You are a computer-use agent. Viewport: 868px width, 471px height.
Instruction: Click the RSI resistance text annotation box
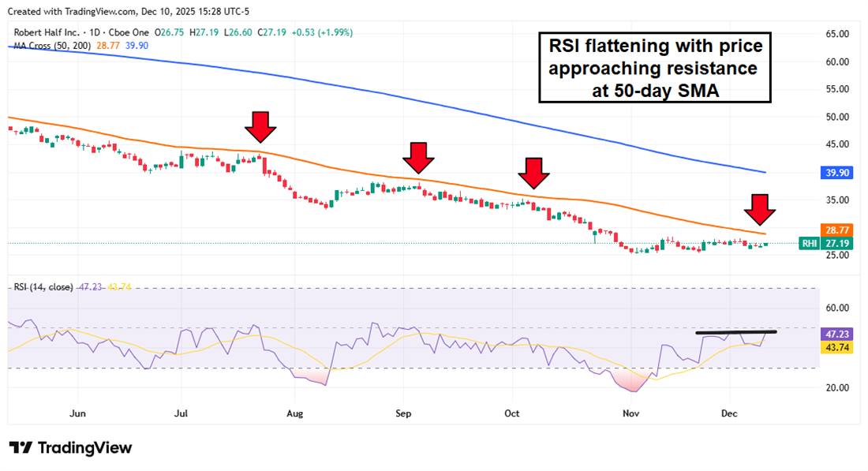656,68
